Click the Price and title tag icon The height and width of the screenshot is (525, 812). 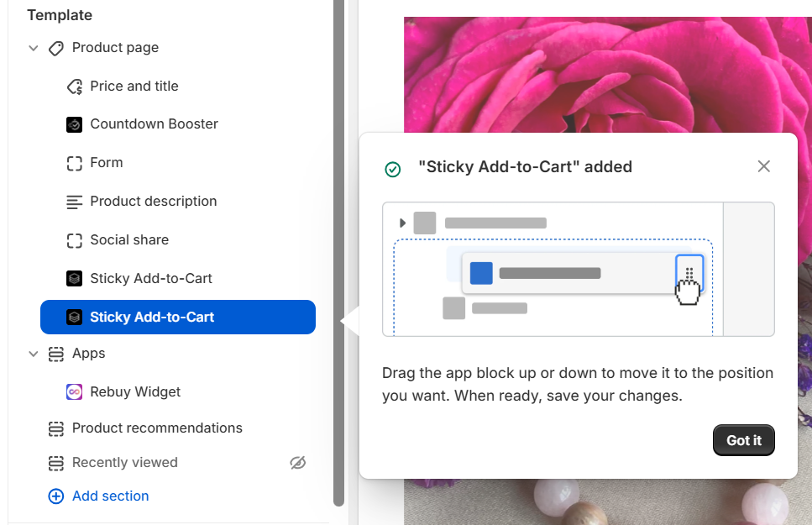click(x=75, y=87)
